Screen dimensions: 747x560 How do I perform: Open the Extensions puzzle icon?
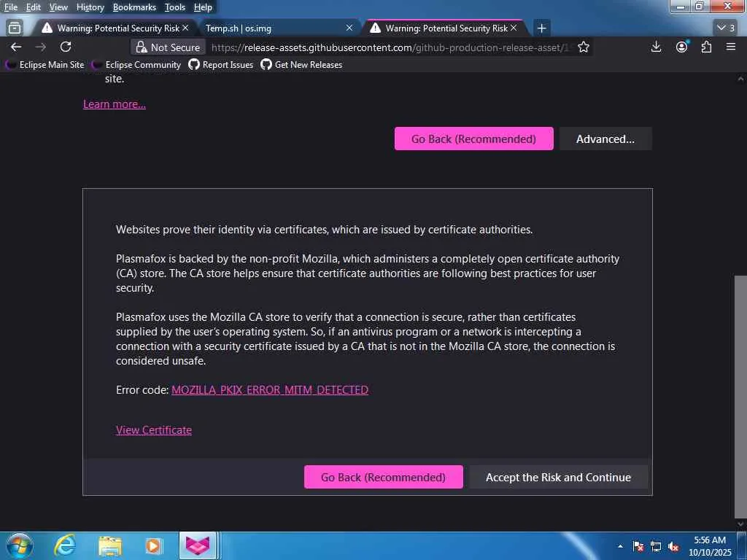tap(706, 47)
